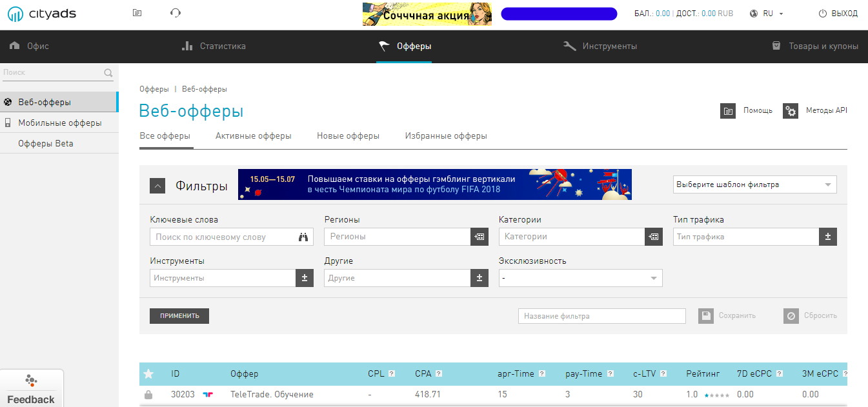Open the RU language dropdown

772,14
